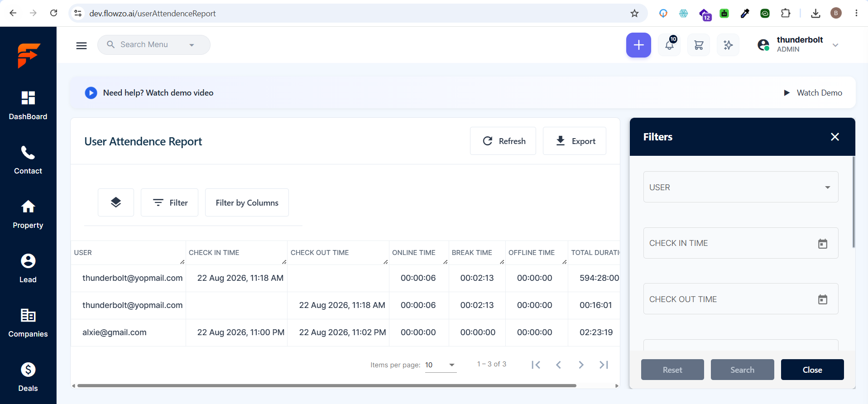Image resolution: width=868 pixels, height=404 pixels.
Task: Open the Contact phone icon
Action: 28,153
